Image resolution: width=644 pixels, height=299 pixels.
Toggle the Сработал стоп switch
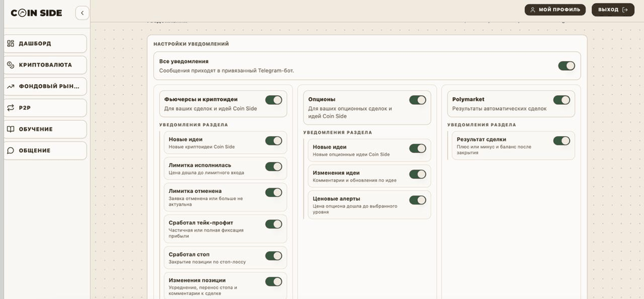(274, 256)
